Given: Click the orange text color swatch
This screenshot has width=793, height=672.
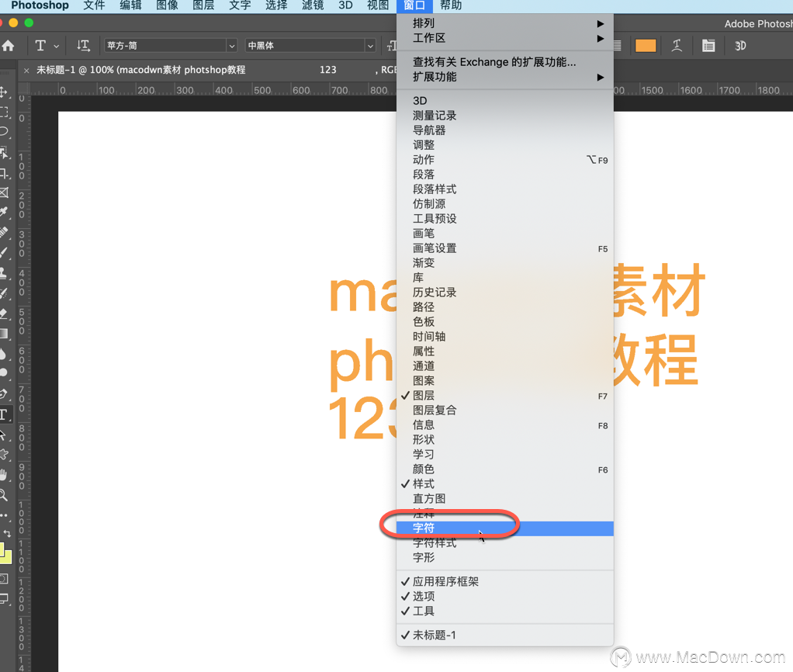Looking at the screenshot, I should 646,46.
